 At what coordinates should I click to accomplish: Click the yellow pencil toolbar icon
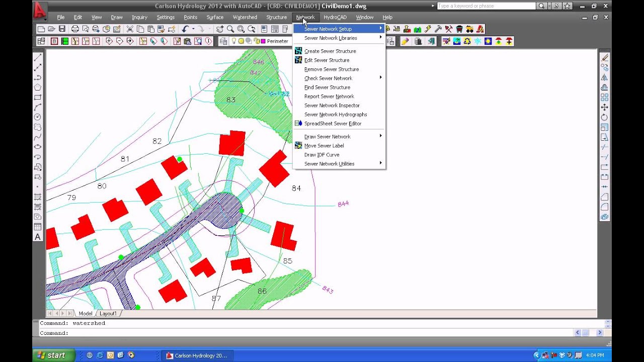coord(405,41)
